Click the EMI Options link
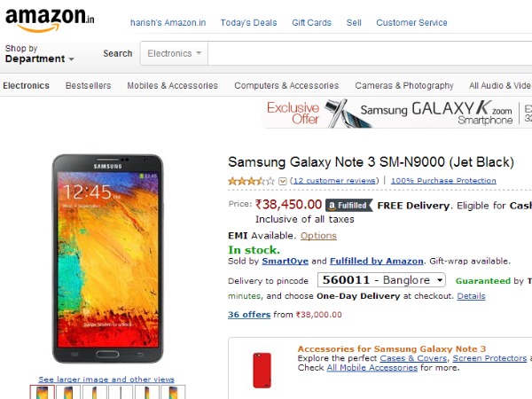532x399 pixels. point(318,236)
